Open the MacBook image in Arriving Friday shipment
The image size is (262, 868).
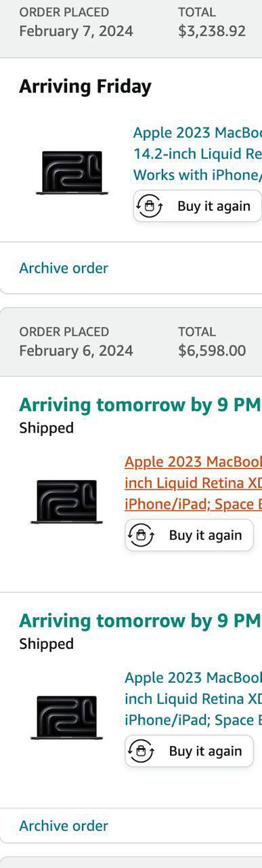pos(72,172)
